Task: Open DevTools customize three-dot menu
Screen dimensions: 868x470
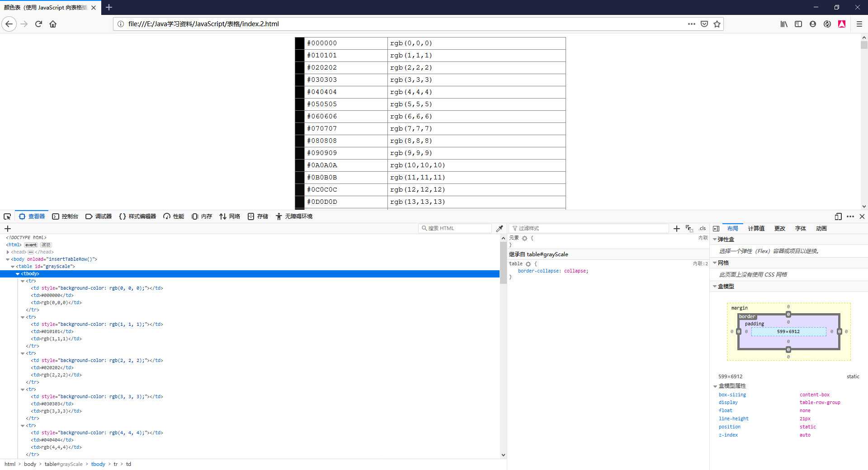Action: point(850,216)
